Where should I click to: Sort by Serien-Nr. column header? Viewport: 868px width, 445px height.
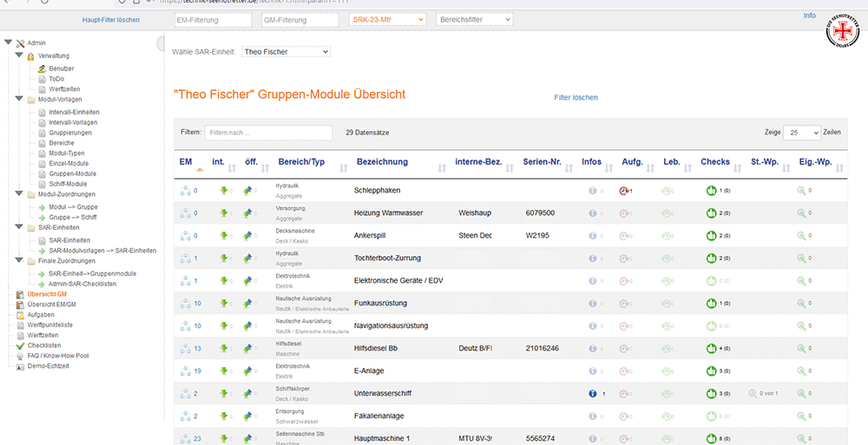pyautogui.click(x=542, y=161)
